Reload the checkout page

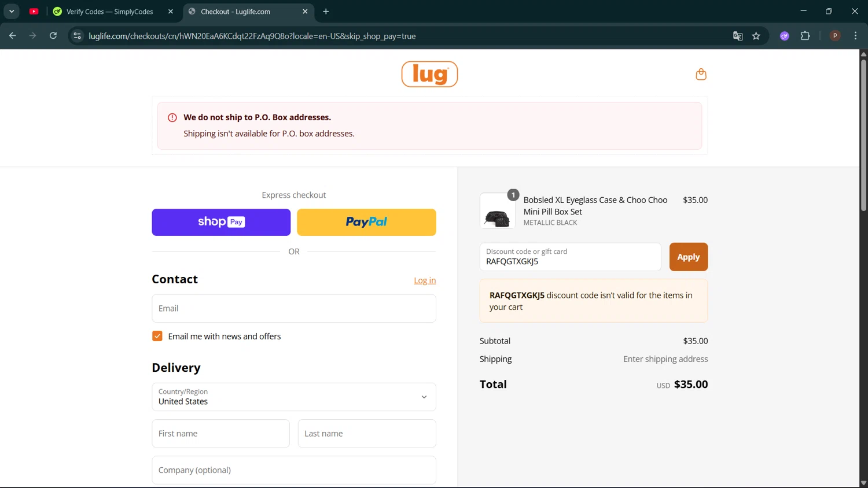[53, 36]
